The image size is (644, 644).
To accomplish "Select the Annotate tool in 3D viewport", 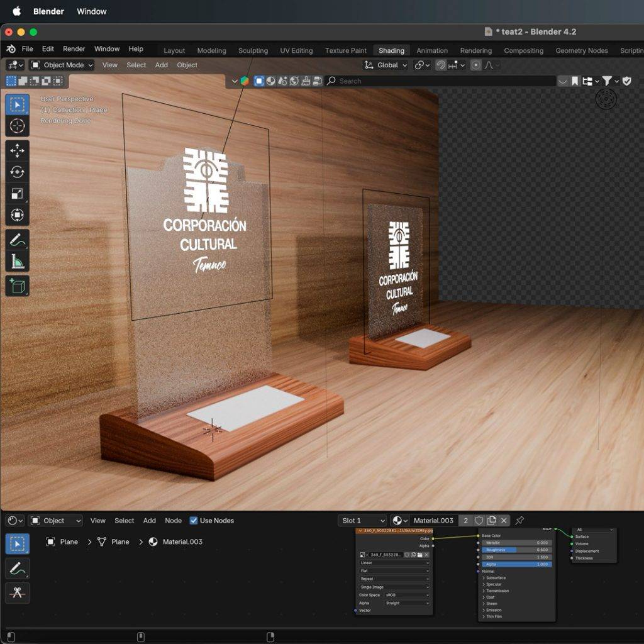I will [17, 240].
